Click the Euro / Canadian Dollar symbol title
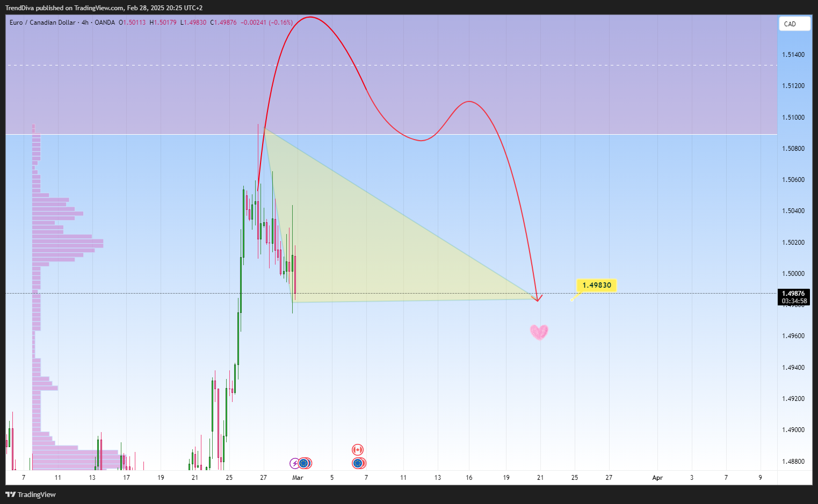 click(x=42, y=23)
